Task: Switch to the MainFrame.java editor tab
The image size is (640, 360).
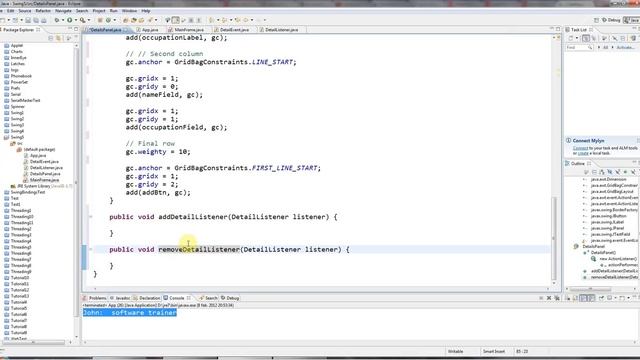Action: [186, 30]
